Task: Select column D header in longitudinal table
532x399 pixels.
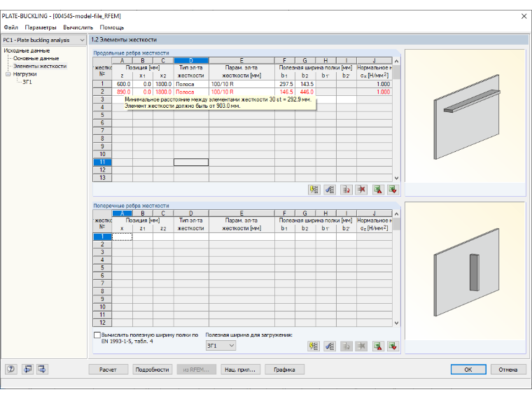Action: 191,61
